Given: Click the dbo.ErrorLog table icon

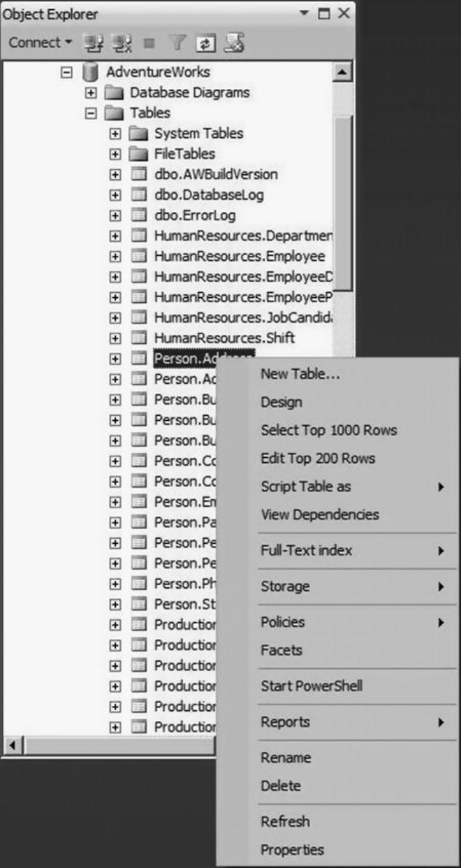Looking at the screenshot, I should (x=139, y=215).
